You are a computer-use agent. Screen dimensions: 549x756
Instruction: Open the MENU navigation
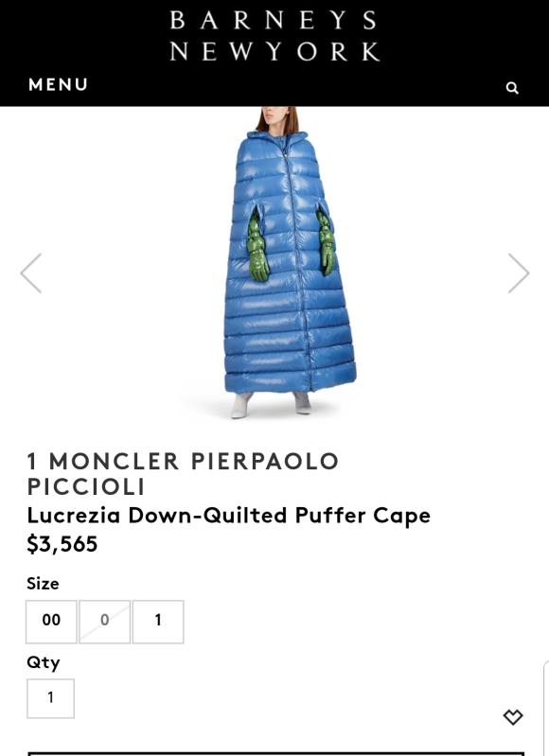(58, 85)
